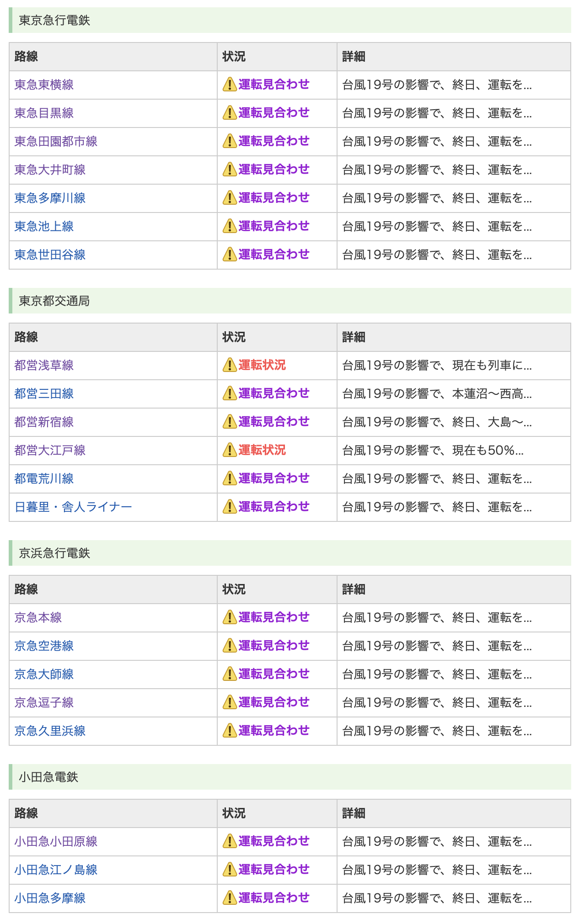Click warning icon in 都営三田線 row
This screenshot has height=924, width=579.
click(x=230, y=393)
